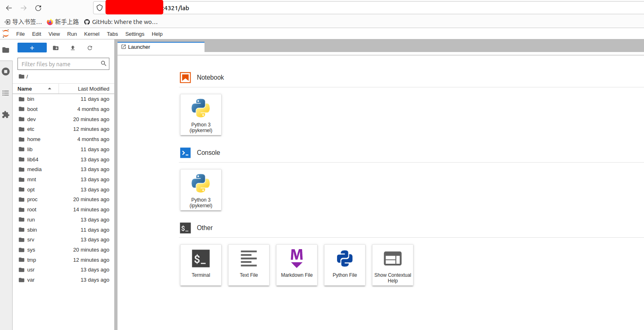644x330 pixels.
Task: Click the blue New Launcher button
Action: (x=32, y=48)
